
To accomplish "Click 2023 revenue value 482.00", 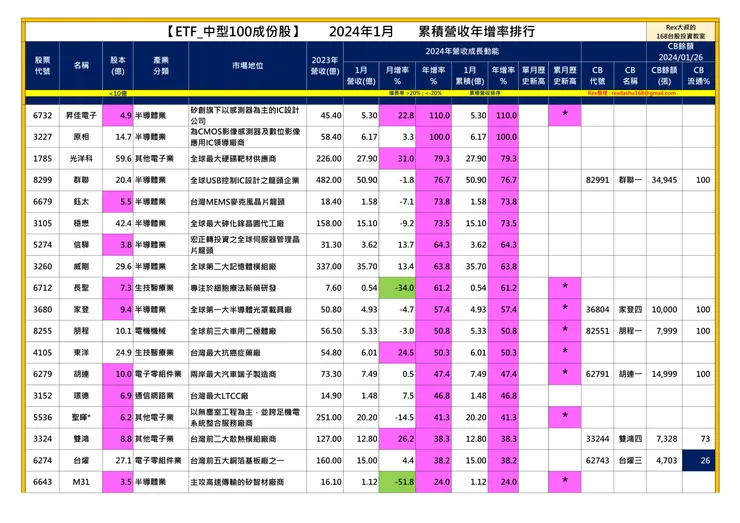I will tap(329, 180).
